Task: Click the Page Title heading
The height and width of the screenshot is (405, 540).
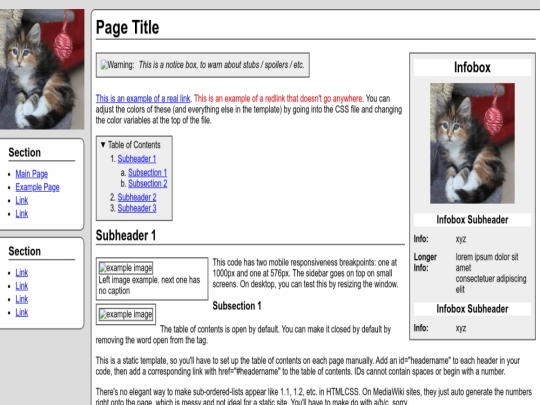Action: tap(127, 27)
